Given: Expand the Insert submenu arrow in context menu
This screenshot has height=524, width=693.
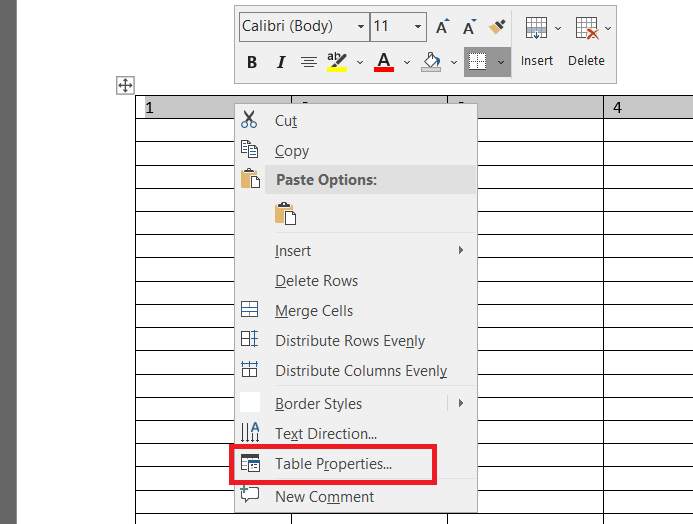Looking at the screenshot, I should pos(461,250).
